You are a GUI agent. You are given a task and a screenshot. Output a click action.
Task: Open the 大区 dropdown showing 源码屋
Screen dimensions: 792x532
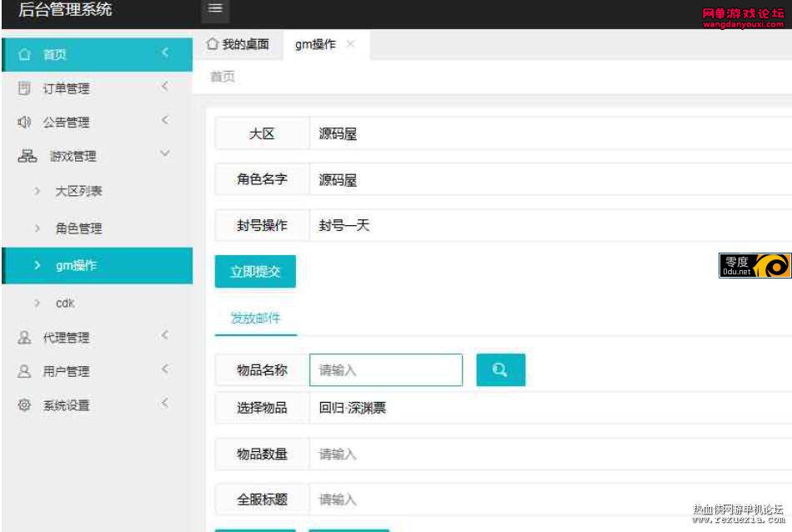click(x=550, y=133)
